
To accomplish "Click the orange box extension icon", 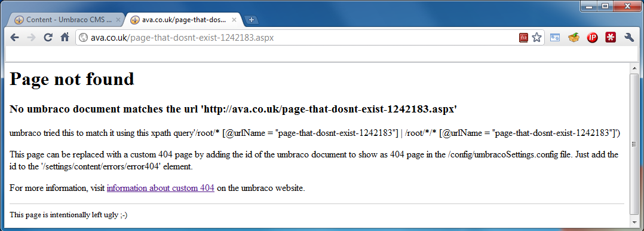I will [x=574, y=38].
